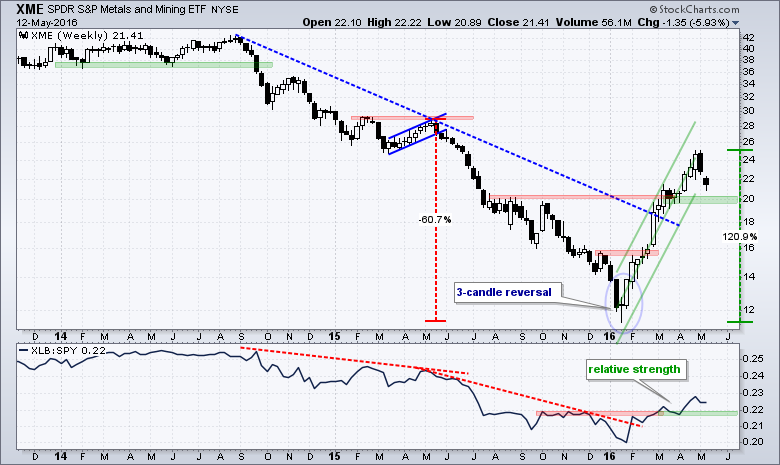Viewport: 780px width, 465px height.
Task: Click the 0.20 ratio axis label
Action: [x=753, y=442]
